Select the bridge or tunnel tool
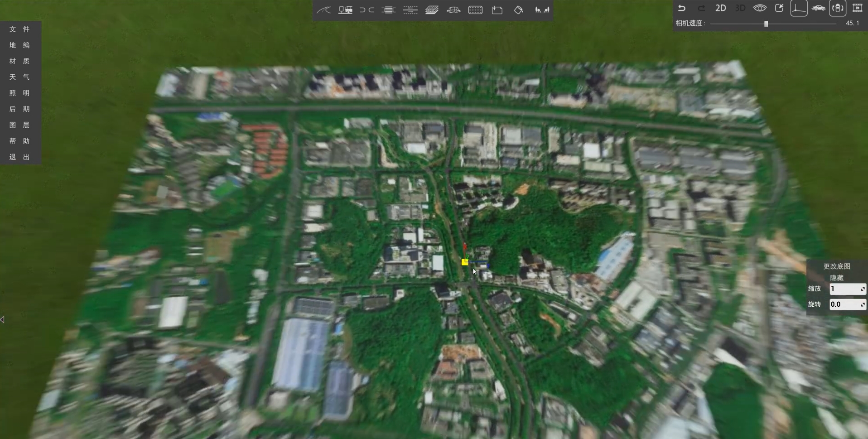Image resolution: width=868 pixels, height=439 pixels. click(x=453, y=10)
